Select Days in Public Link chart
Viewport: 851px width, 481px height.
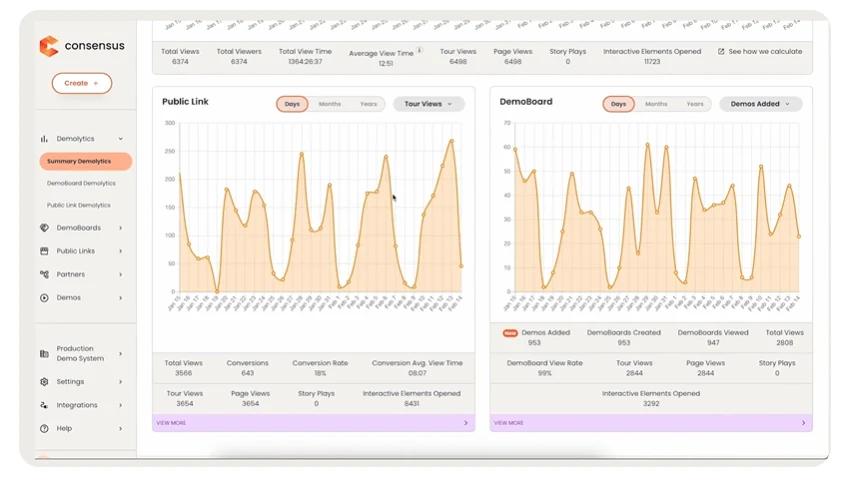(x=292, y=104)
